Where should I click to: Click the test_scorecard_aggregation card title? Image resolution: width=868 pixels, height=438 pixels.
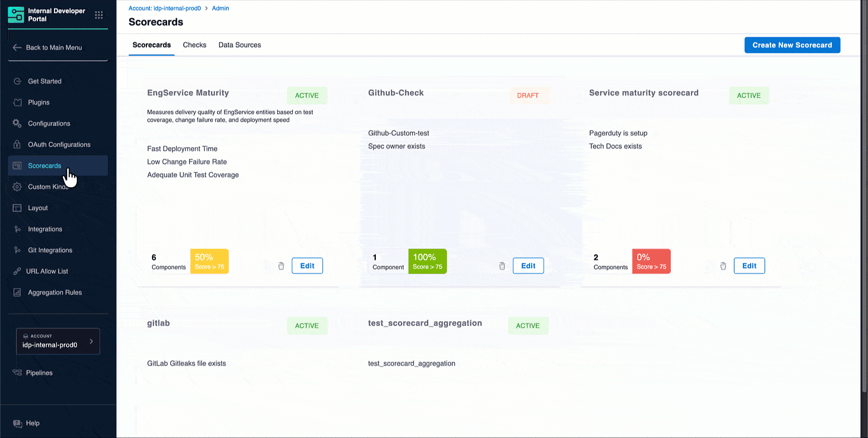tap(425, 323)
